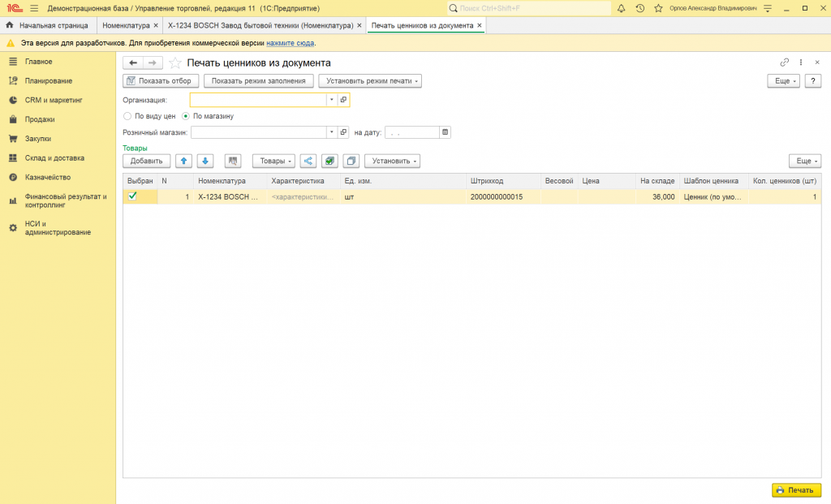Screen dimensions: 831x504
Task: Select the По магазину radio button
Action: point(186,116)
